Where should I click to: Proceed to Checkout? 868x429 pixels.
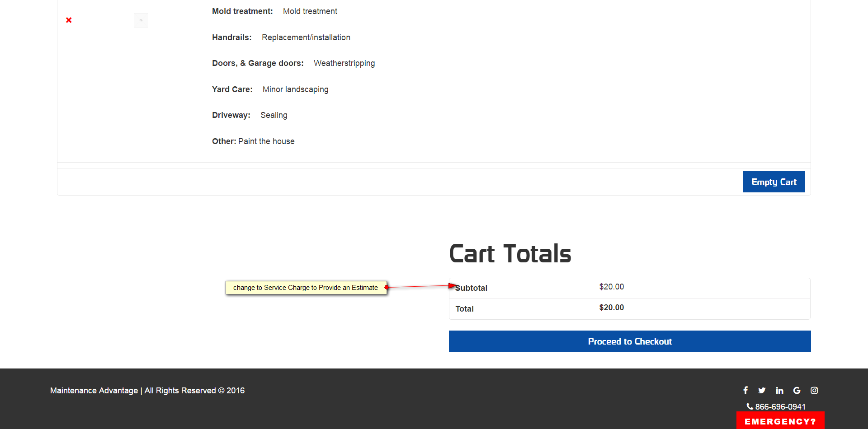point(629,341)
